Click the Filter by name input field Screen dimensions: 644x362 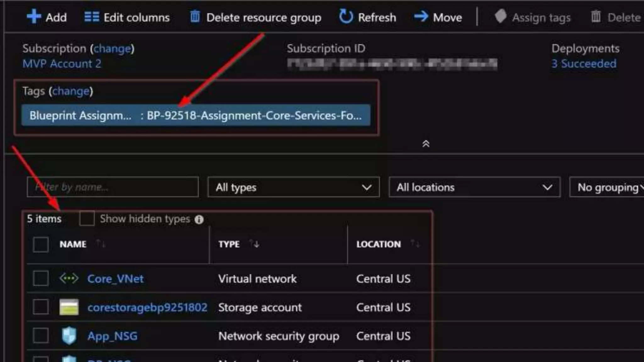[x=113, y=187]
